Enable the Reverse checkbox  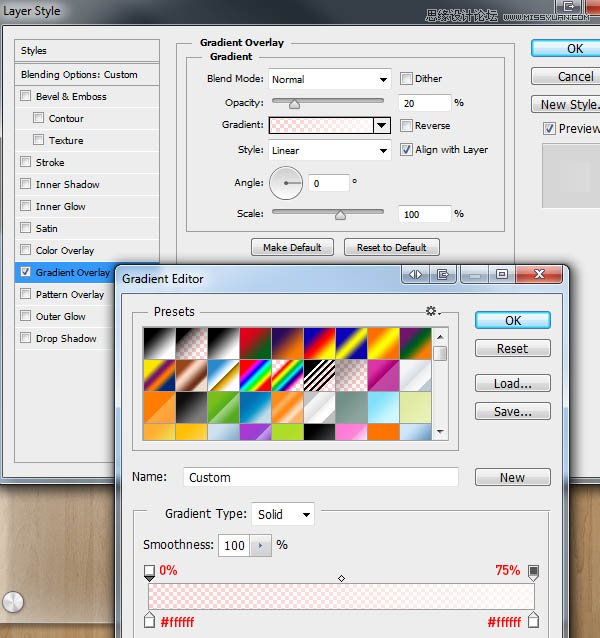pos(406,125)
